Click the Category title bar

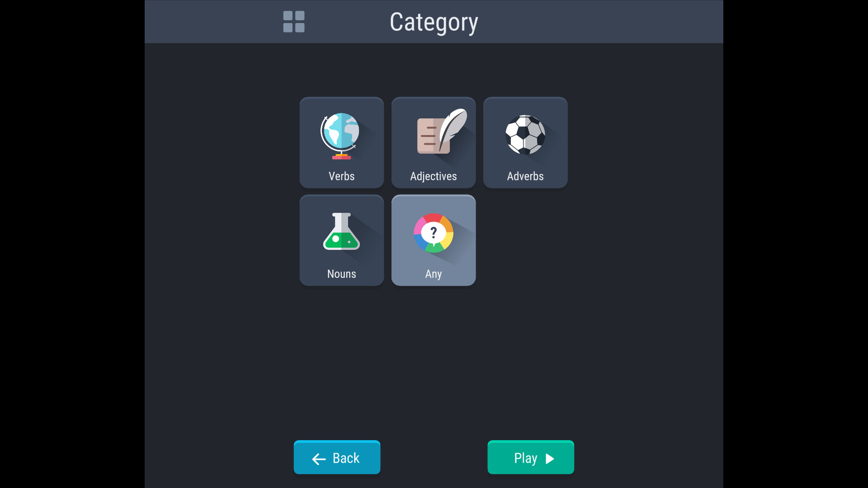(x=433, y=21)
